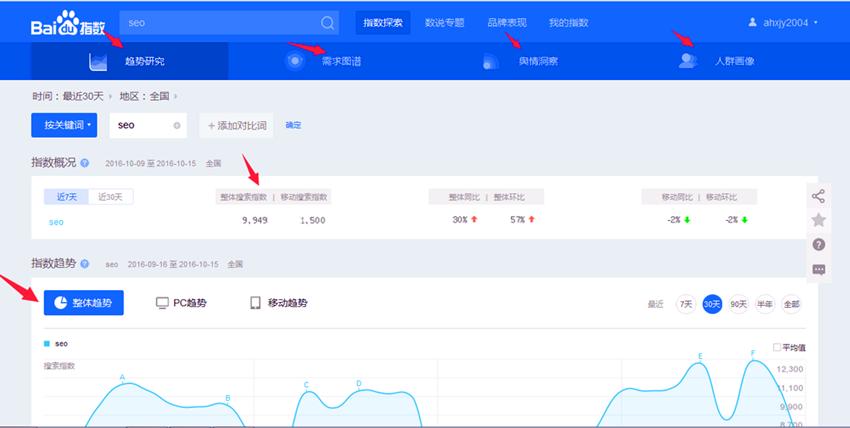Select the 30天 range option
The image size is (850, 428).
click(712, 304)
